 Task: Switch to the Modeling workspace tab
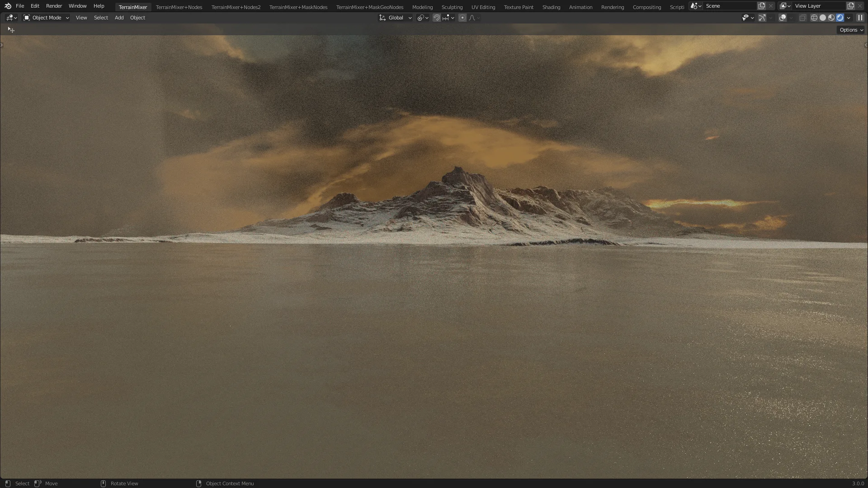[x=422, y=7]
